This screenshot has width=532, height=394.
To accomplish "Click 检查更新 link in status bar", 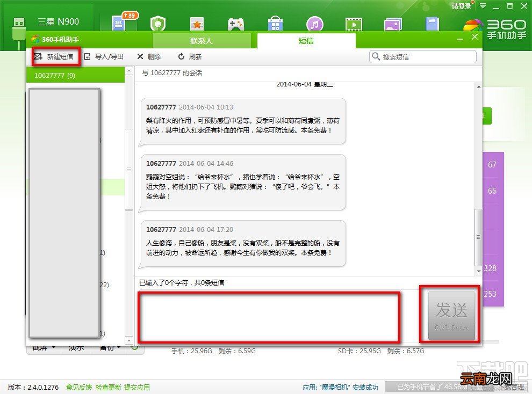I will [x=108, y=387].
